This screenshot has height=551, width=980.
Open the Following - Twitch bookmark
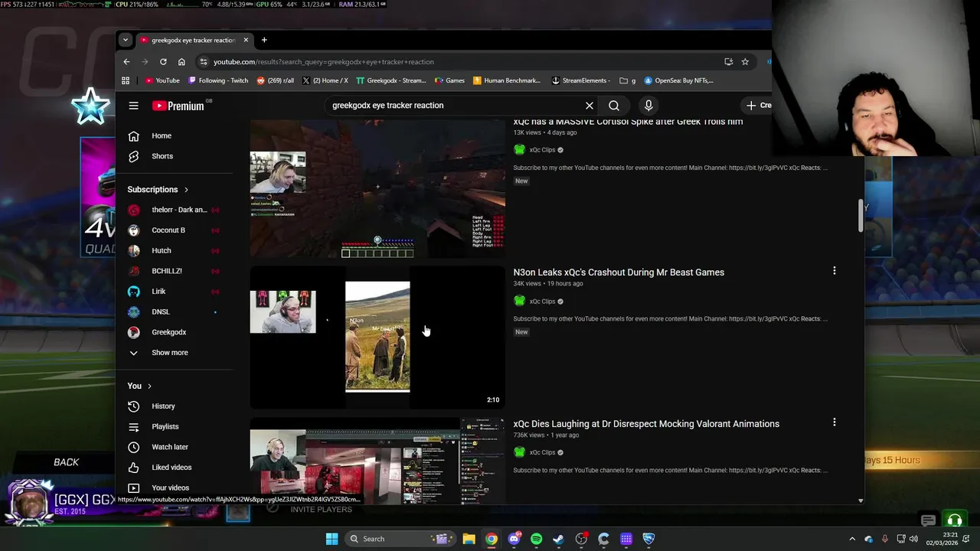pyautogui.click(x=218, y=80)
